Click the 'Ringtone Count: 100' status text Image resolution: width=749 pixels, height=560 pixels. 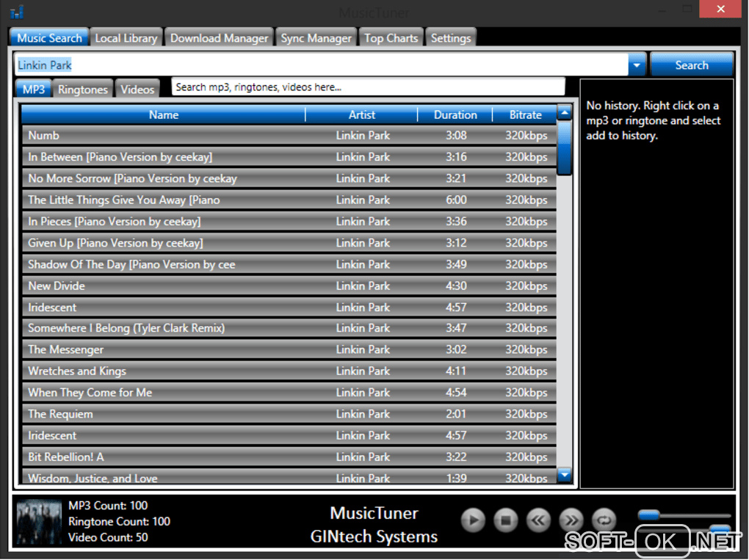point(119,521)
